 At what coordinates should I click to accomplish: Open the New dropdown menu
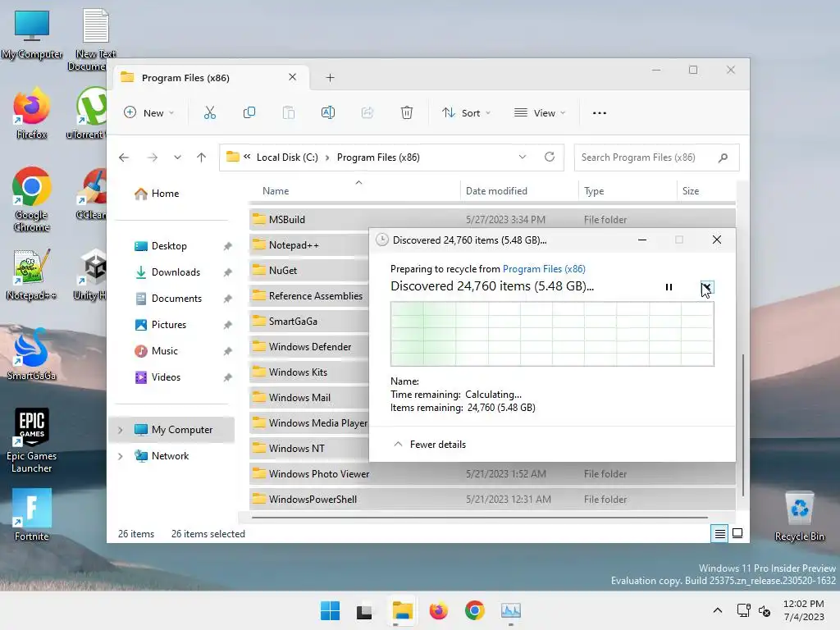[x=149, y=113]
